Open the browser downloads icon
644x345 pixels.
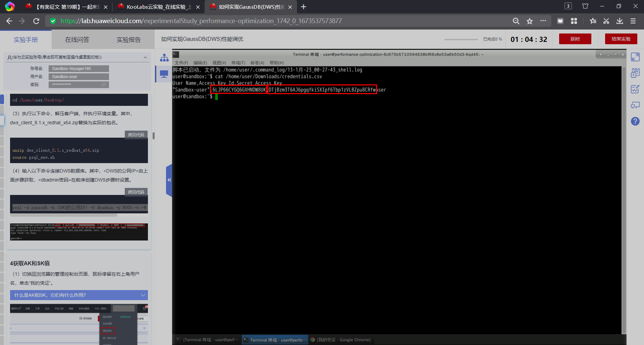620,21
